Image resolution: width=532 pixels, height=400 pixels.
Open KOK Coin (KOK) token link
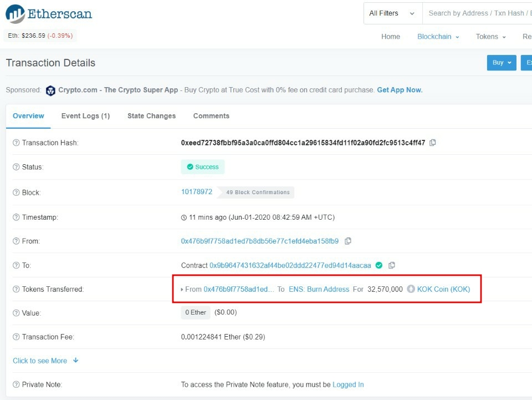pyautogui.click(x=443, y=289)
